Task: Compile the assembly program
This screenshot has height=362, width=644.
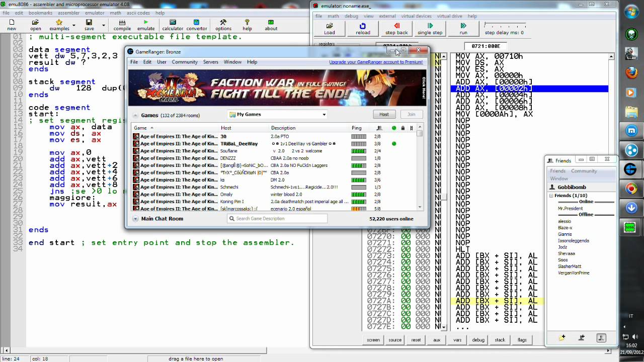Action: [x=122, y=25]
